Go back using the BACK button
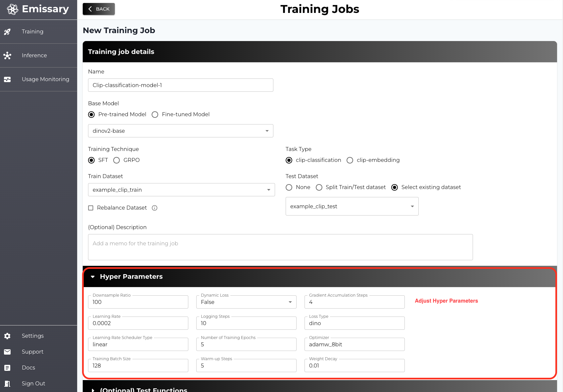 pos(99,9)
